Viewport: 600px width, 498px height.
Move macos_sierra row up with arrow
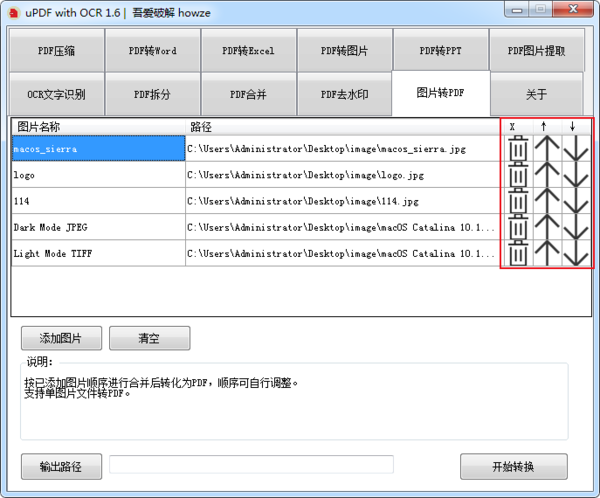click(547, 148)
